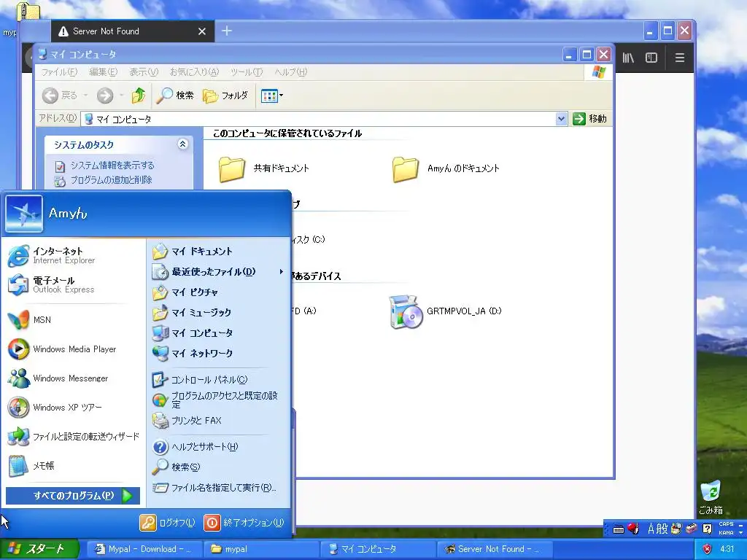Open マイ ドキュメント in Start menu
This screenshot has height=560, width=747.
(217, 251)
